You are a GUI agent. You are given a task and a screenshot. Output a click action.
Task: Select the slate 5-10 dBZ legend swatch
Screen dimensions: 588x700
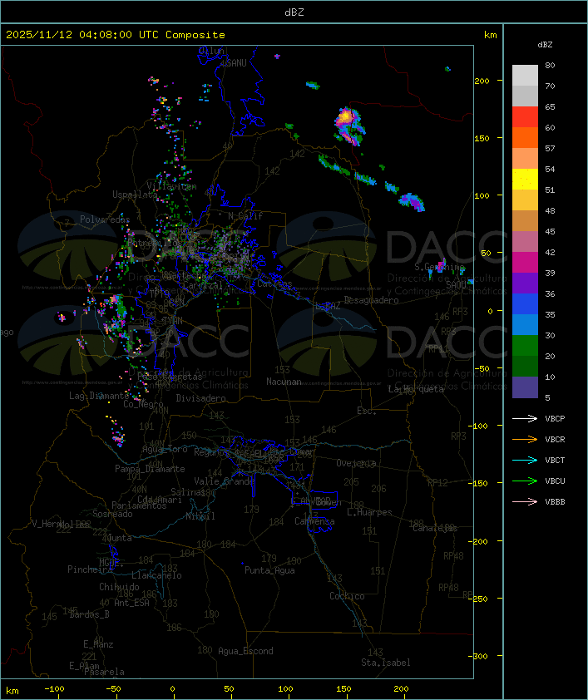coord(525,387)
